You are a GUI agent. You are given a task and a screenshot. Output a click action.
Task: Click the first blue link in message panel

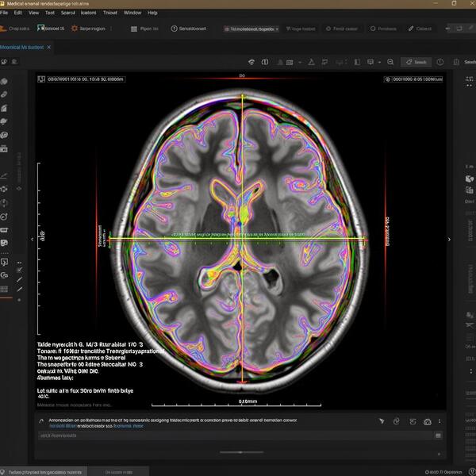click(63, 426)
